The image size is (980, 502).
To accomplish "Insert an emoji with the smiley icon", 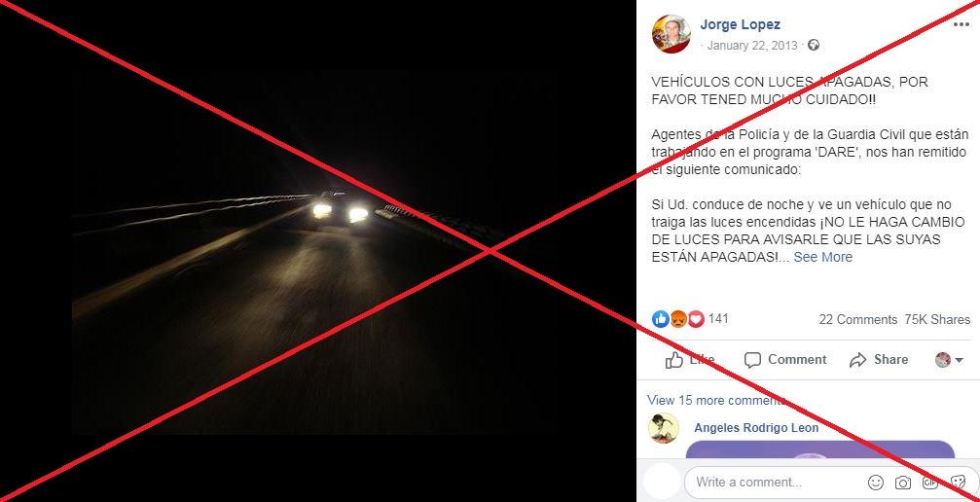I will [876, 482].
